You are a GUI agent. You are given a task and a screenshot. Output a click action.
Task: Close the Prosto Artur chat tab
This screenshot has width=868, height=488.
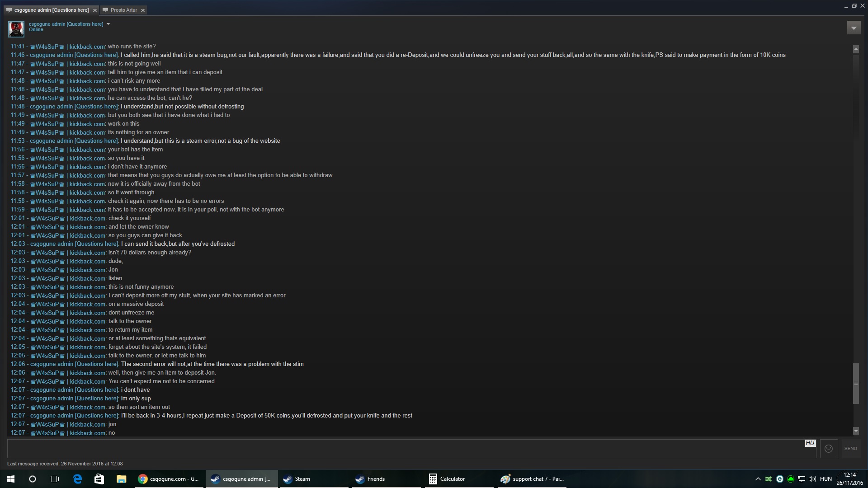click(142, 10)
